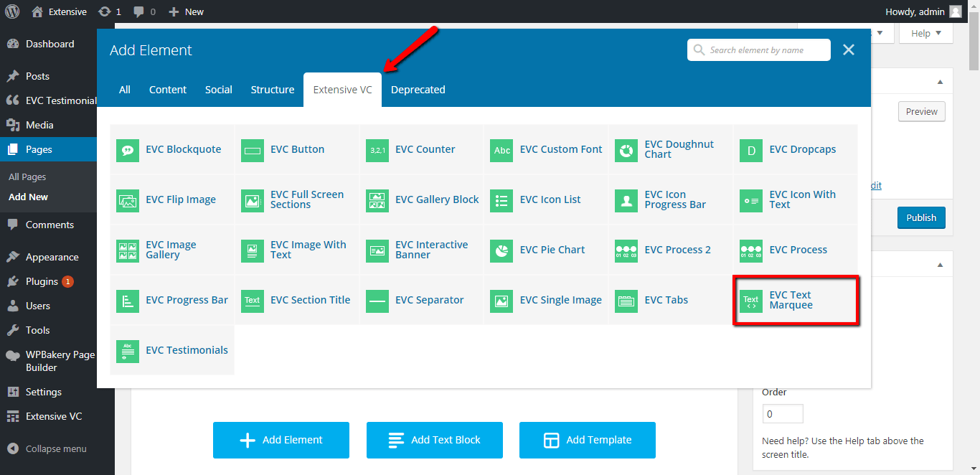Screen dimensions: 980x475
Task: Switch to the Deprecated elements tab
Action: 418,89
